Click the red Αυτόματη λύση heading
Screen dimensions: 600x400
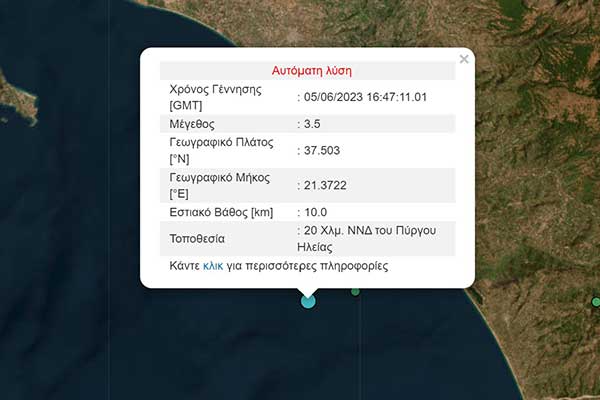pyautogui.click(x=311, y=71)
